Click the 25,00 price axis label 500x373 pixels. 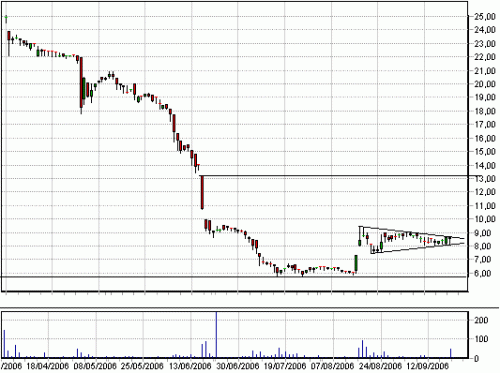(485, 17)
